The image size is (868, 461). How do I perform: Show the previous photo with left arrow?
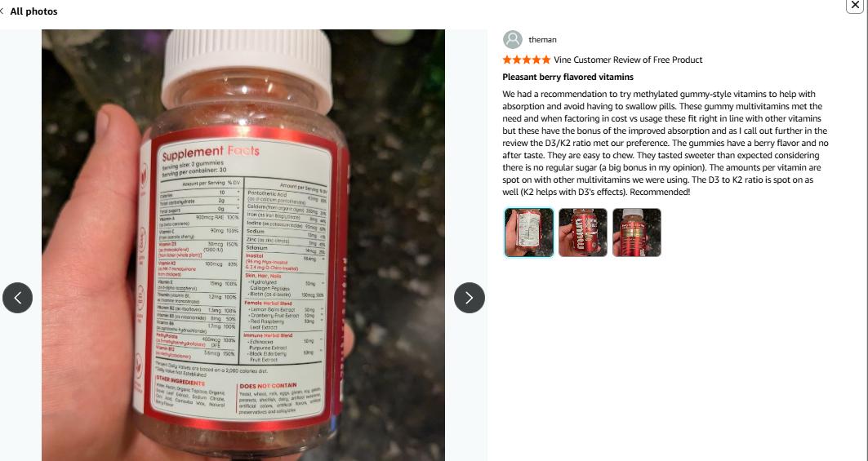coord(18,298)
